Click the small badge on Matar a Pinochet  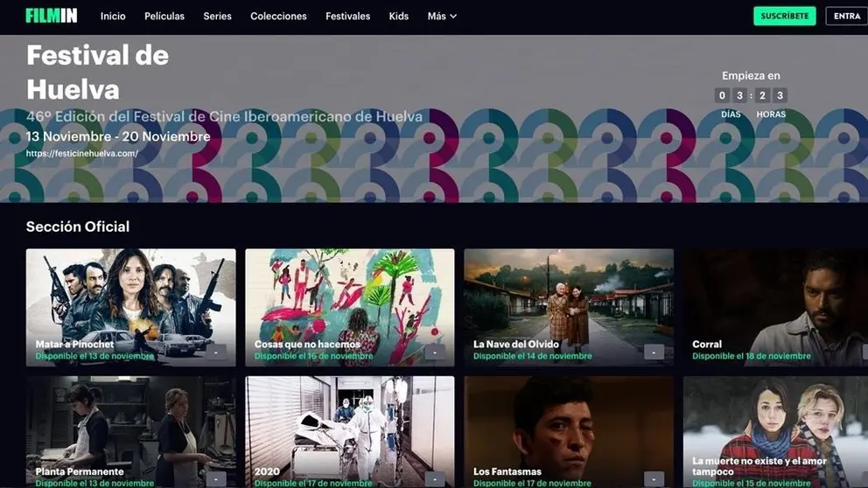[216, 352]
